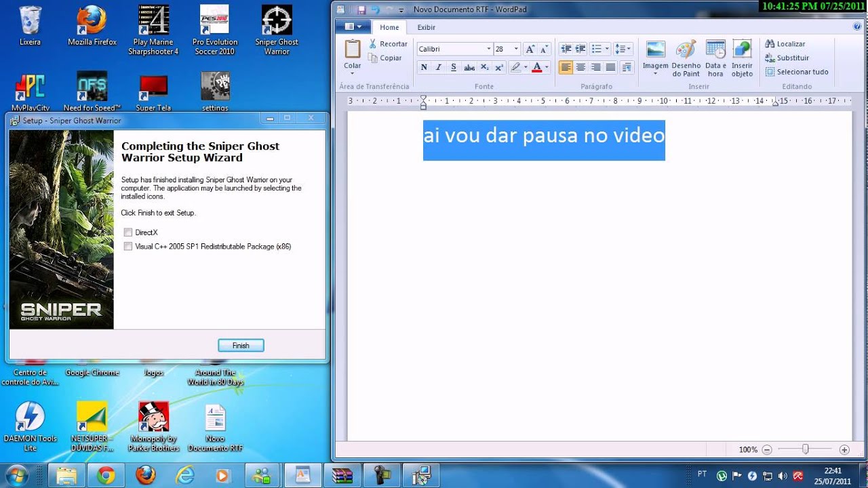The image size is (868, 488).
Task: Undo from the quick access toolbar
Action: [x=375, y=9]
